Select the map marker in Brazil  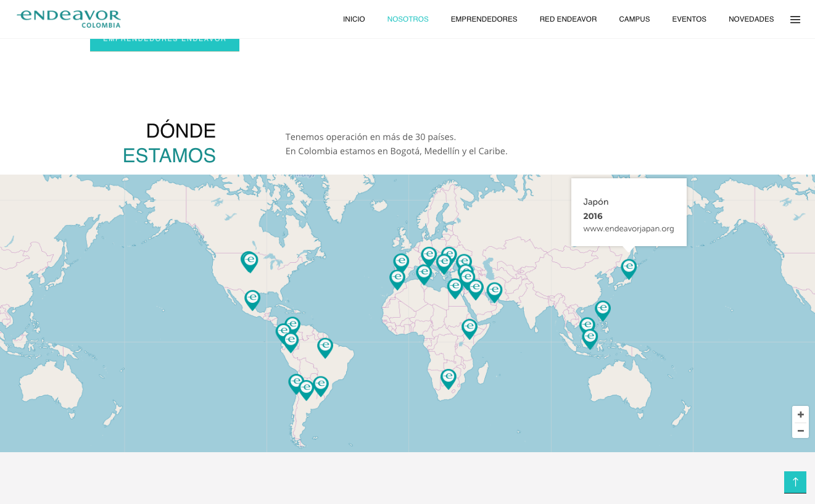click(325, 347)
